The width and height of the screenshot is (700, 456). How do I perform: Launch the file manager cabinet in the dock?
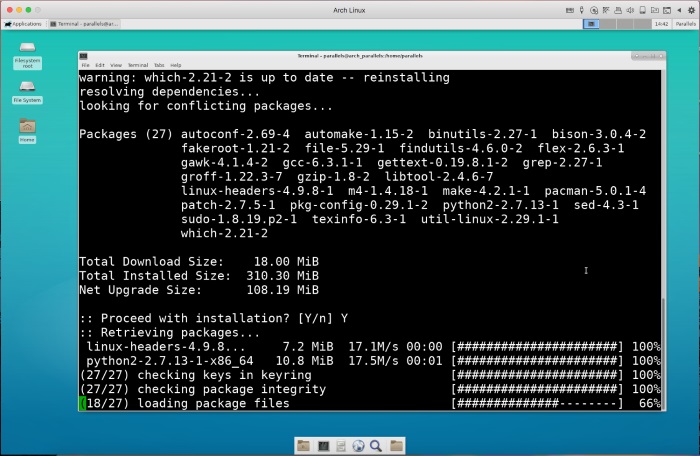(x=341, y=446)
